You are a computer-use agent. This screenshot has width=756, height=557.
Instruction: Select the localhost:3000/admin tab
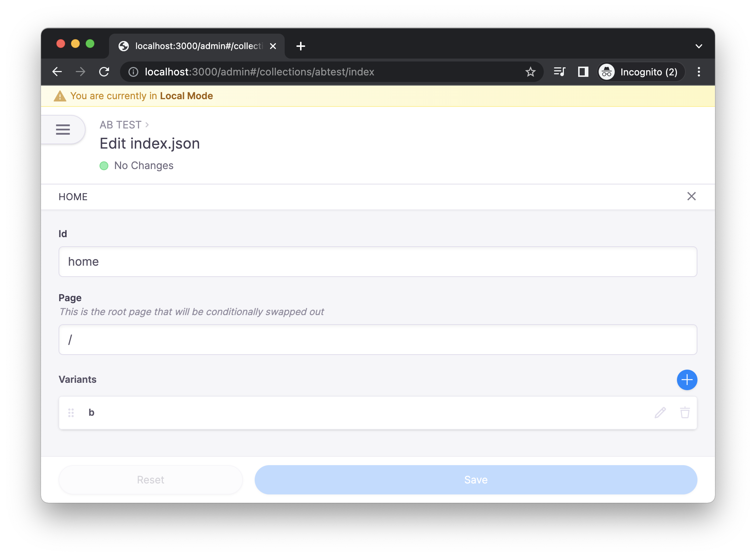197,46
